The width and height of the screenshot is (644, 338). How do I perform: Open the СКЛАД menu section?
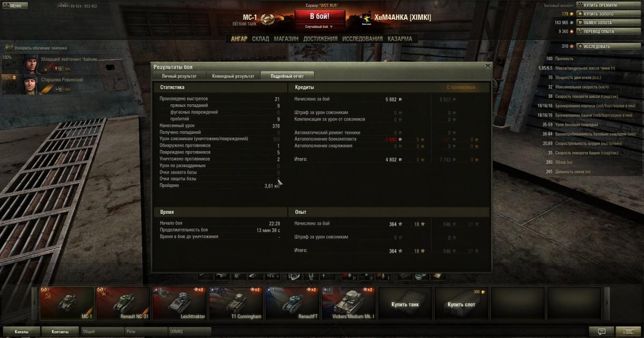click(x=260, y=39)
